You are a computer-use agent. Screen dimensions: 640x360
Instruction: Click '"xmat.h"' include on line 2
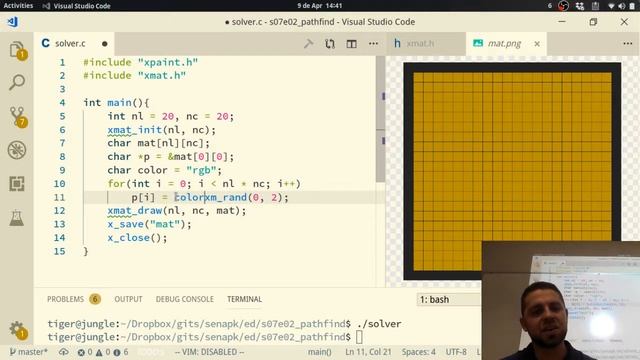[x=162, y=76]
